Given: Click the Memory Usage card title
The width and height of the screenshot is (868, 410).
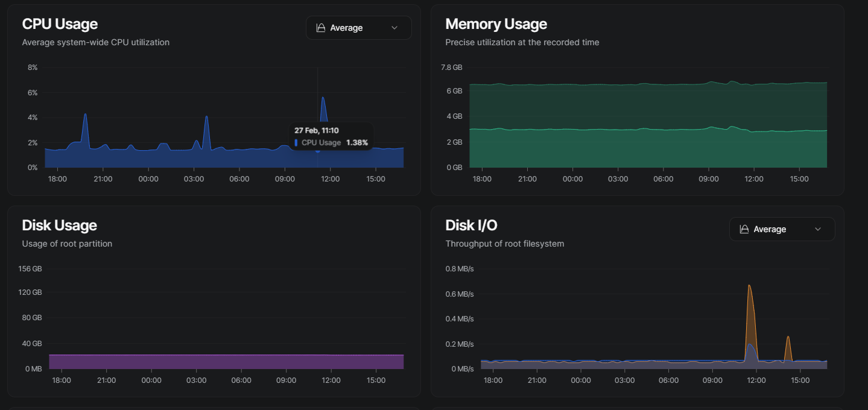Looking at the screenshot, I should point(496,24).
